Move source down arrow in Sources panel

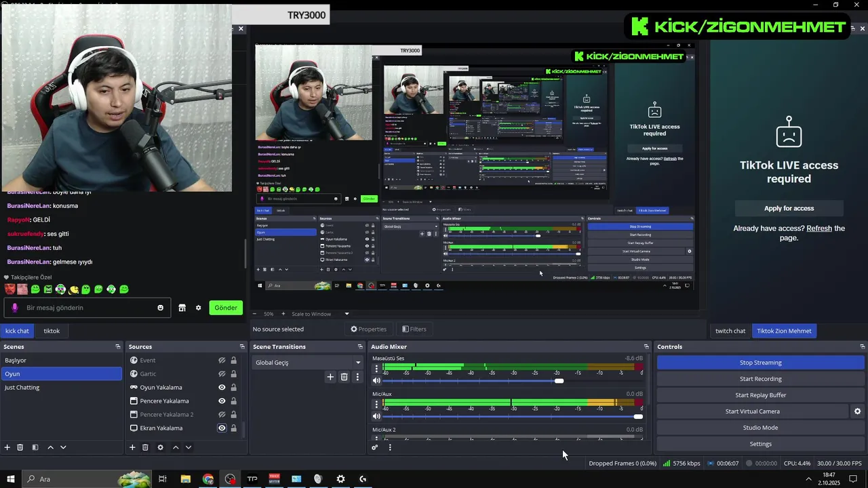coord(189,447)
